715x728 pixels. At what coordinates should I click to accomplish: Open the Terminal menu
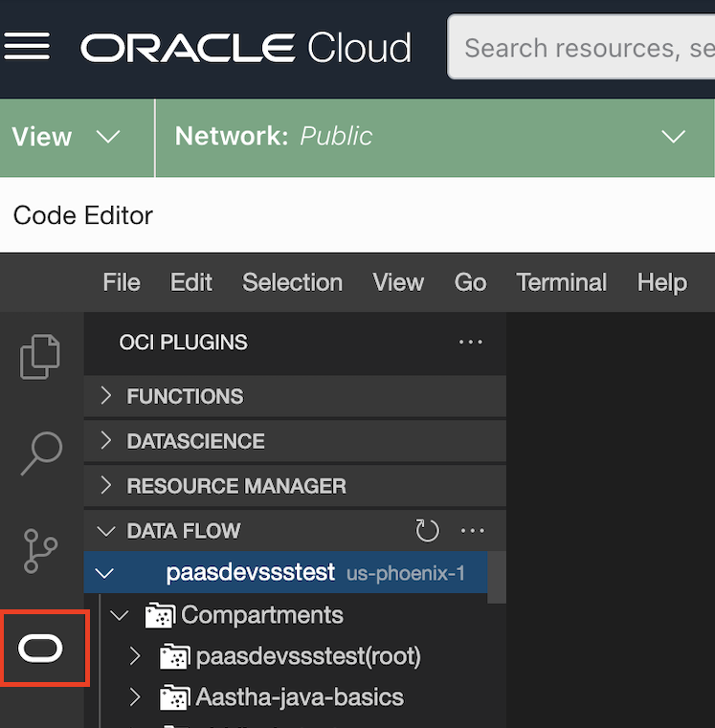pyautogui.click(x=561, y=282)
